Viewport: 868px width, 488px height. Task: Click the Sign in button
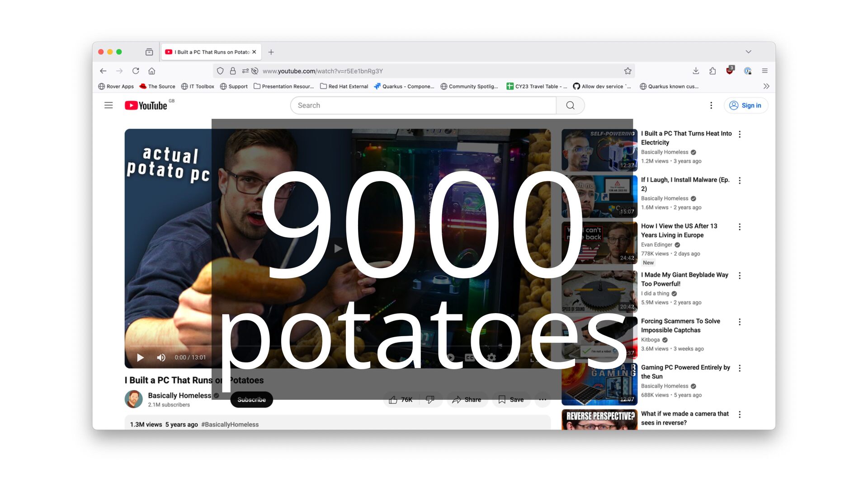click(745, 105)
